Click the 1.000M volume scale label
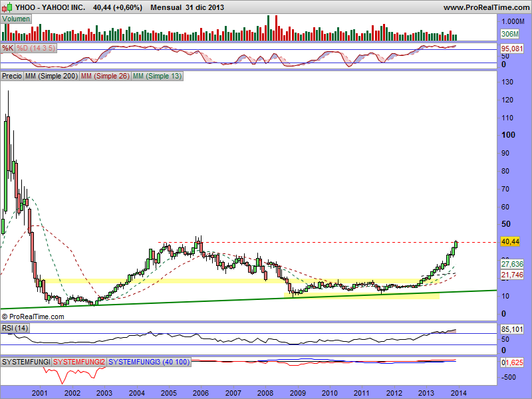The width and height of the screenshot is (532, 399). click(513, 22)
